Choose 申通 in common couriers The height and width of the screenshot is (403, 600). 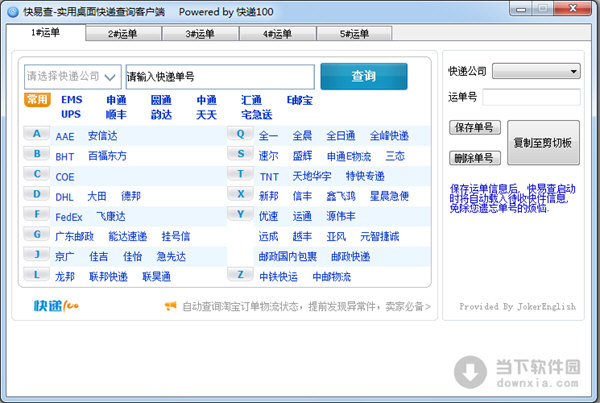click(x=116, y=100)
